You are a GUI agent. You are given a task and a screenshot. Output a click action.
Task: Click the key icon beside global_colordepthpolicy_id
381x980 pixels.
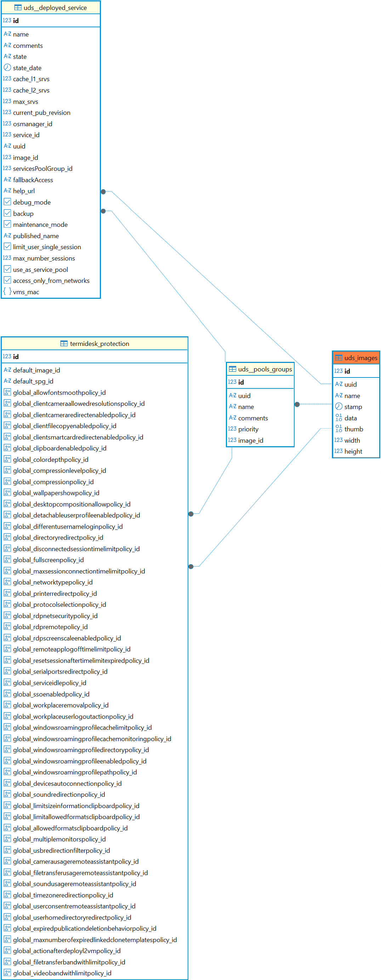pyautogui.click(x=7, y=459)
